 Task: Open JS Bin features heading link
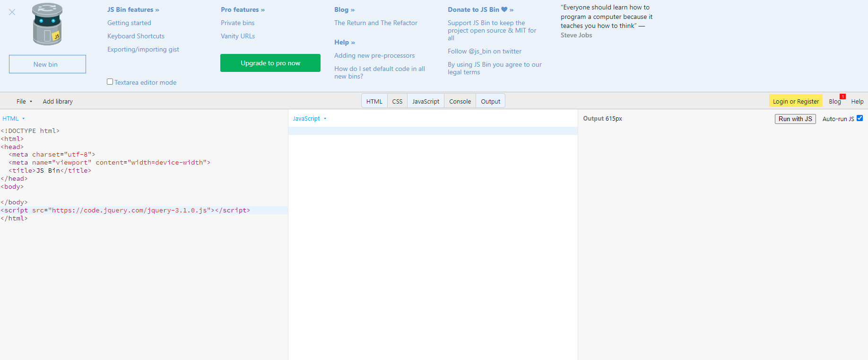[133, 9]
